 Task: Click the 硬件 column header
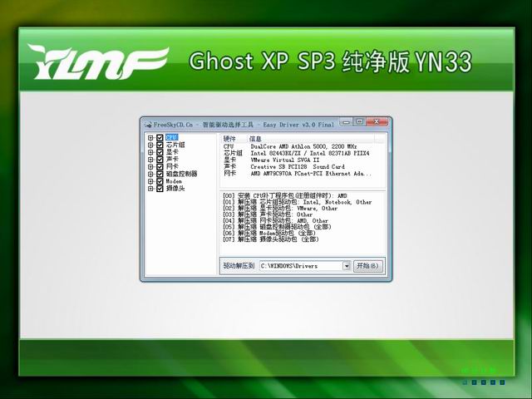point(234,139)
